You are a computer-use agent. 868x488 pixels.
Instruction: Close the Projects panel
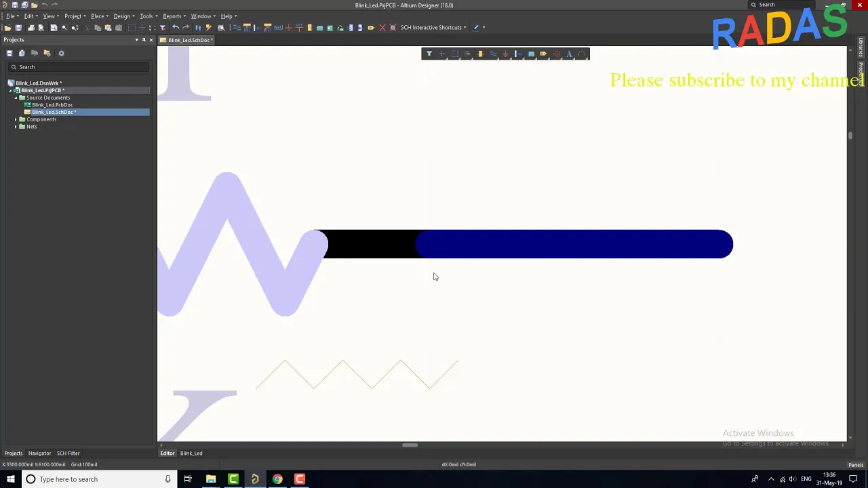pyautogui.click(x=151, y=40)
